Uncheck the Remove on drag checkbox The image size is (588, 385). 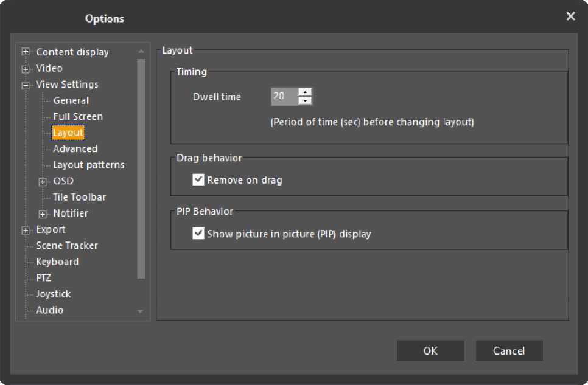[x=198, y=180]
